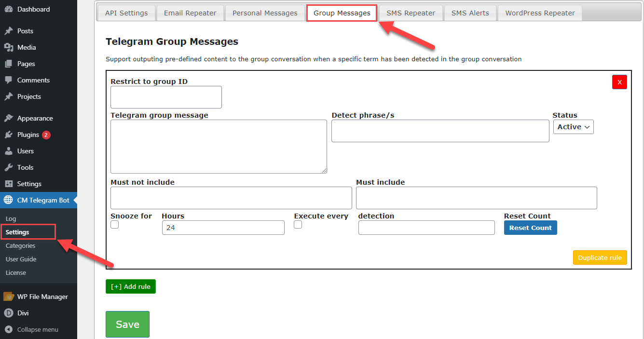Collapse the sidebar menu
This screenshot has width=644, height=339.
click(39, 329)
